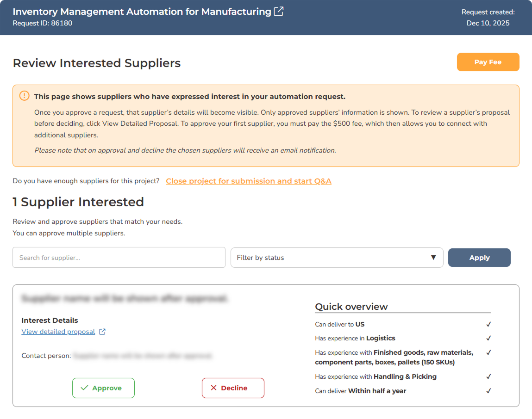Click the dropdown arrow in status filter
This screenshot has width=532, height=419.
(433, 258)
